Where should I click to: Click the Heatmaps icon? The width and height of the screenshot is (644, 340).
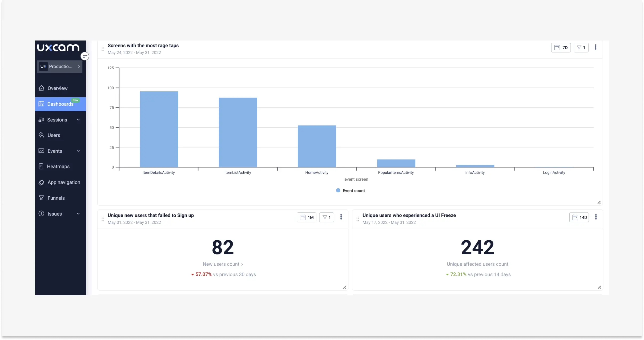click(41, 167)
